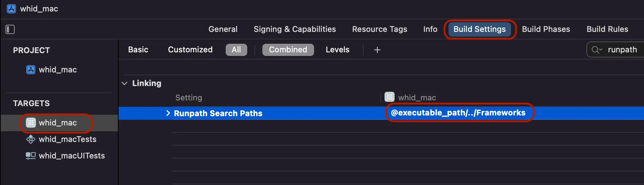Screen dimensions: 644x185
Task: Toggle the project navigator sidebar icon
Action: [x=10, y=29]
